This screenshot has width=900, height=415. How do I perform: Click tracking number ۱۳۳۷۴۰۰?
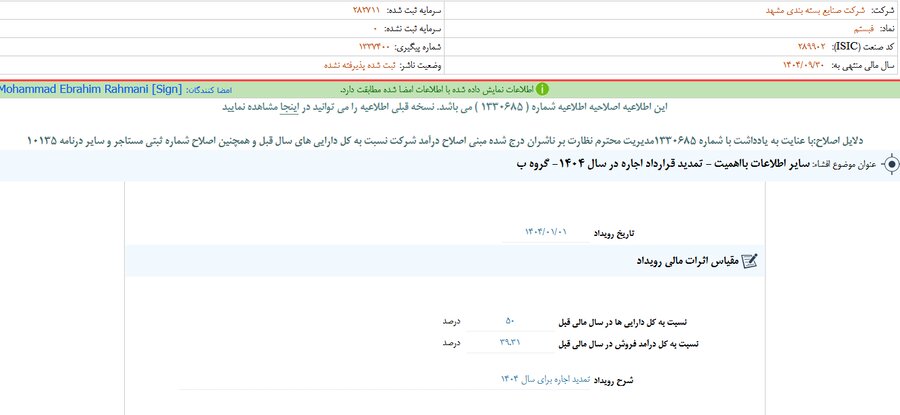[x=375, y=47]
